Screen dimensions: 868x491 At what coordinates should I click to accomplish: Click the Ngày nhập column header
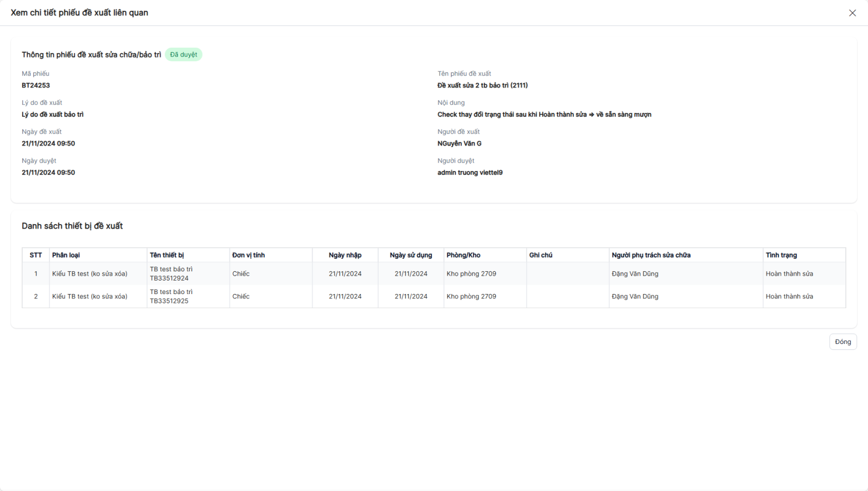click(x=345, y=255)
